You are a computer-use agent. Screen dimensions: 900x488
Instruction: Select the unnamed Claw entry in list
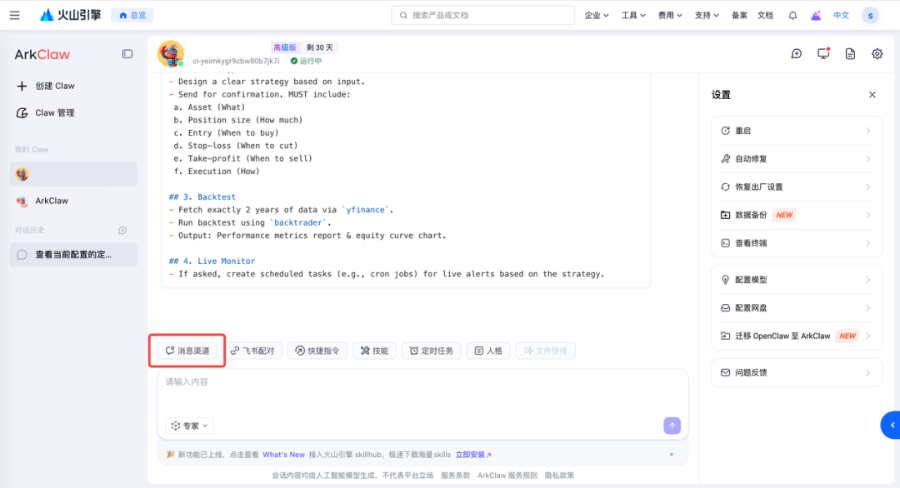(x=73, y=174)
